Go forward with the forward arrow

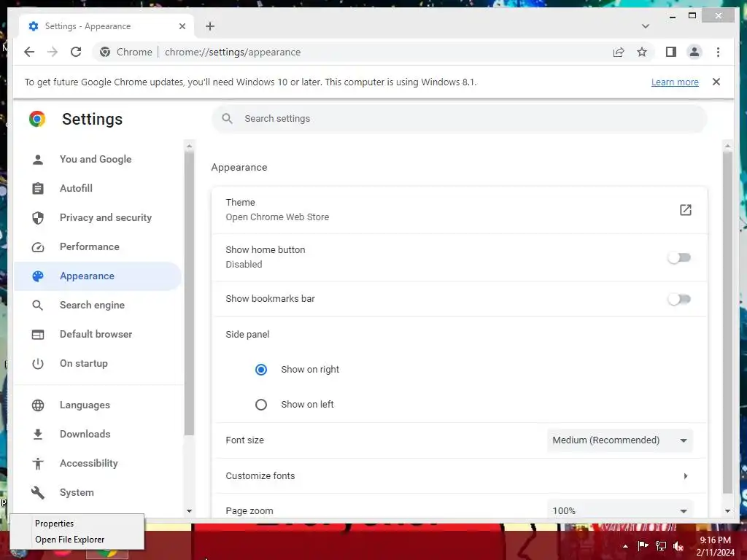pos(53,52)
